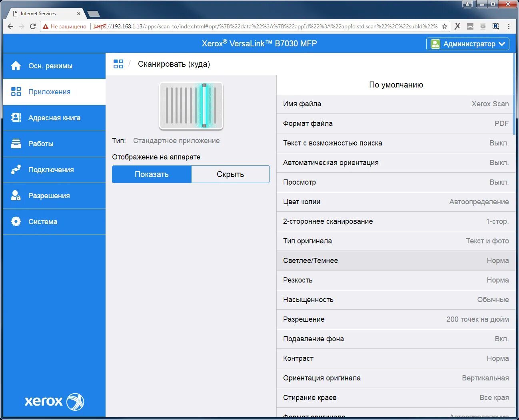Click the apps grid breadcrumb icon
Viewport: 519px width, 420px height.
pos(118,64)
